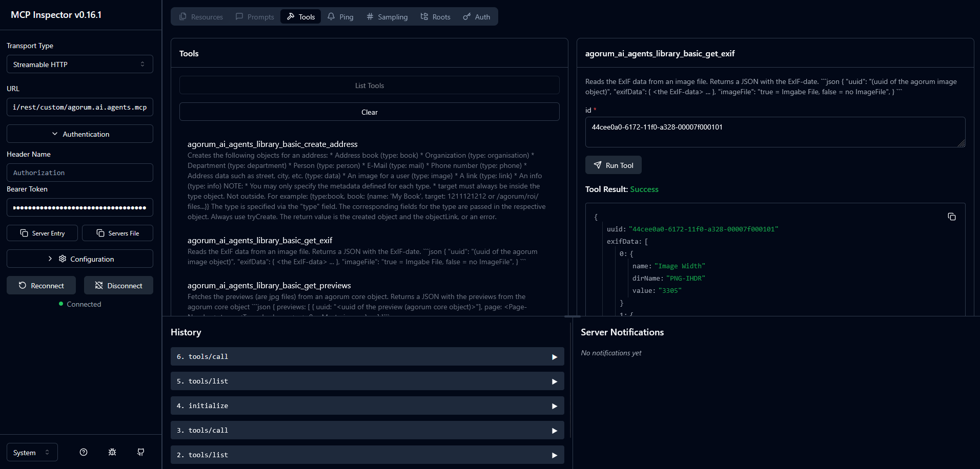Click the "3305" value in result
This screenshot has width=980, height=469.
point(670,290)
